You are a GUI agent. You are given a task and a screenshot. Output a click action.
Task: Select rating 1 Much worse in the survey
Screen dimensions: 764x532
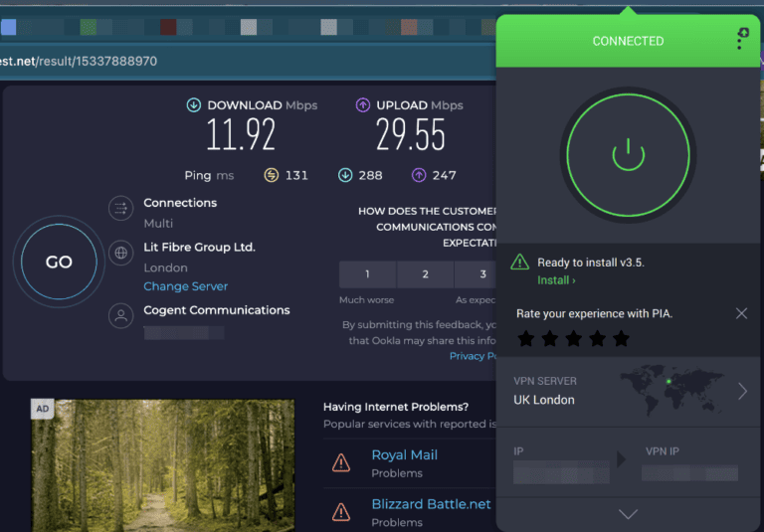pos(367,274)
